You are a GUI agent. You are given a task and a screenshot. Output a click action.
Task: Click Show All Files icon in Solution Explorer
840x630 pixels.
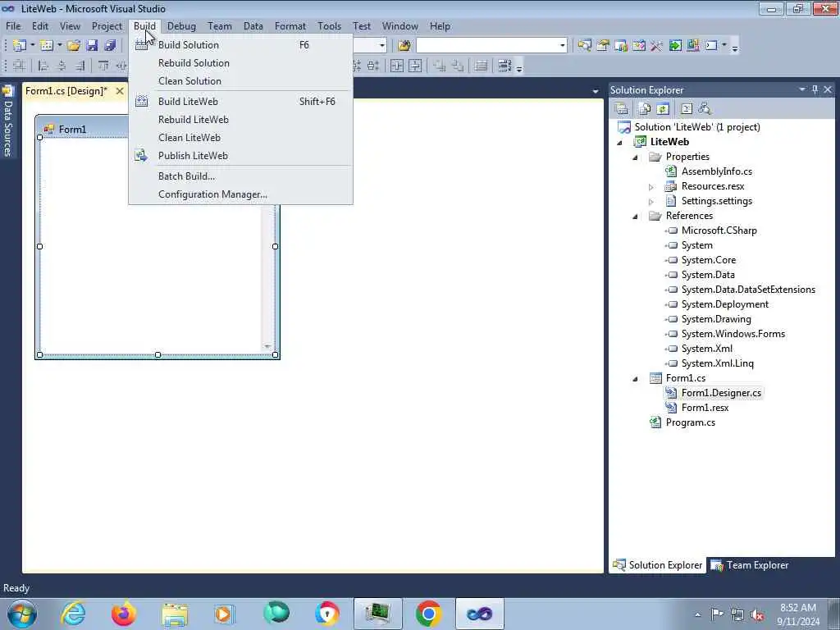(645, 109)
